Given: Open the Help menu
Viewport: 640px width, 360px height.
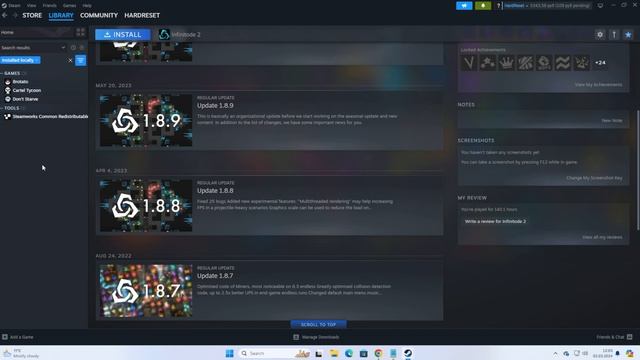Looking at the screenshot, I should click(87, 5).
